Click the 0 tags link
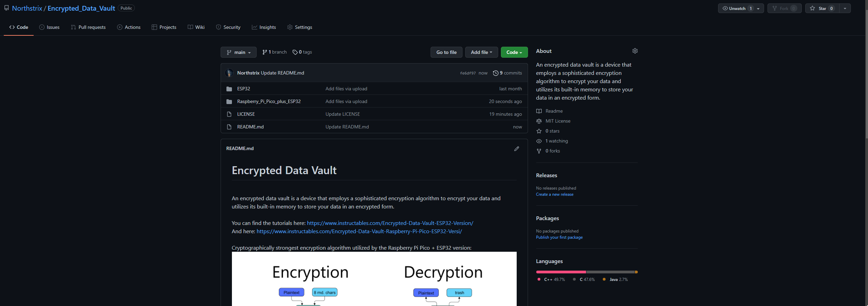The width and height of the screenshot is (868, 306). [302, 52]
